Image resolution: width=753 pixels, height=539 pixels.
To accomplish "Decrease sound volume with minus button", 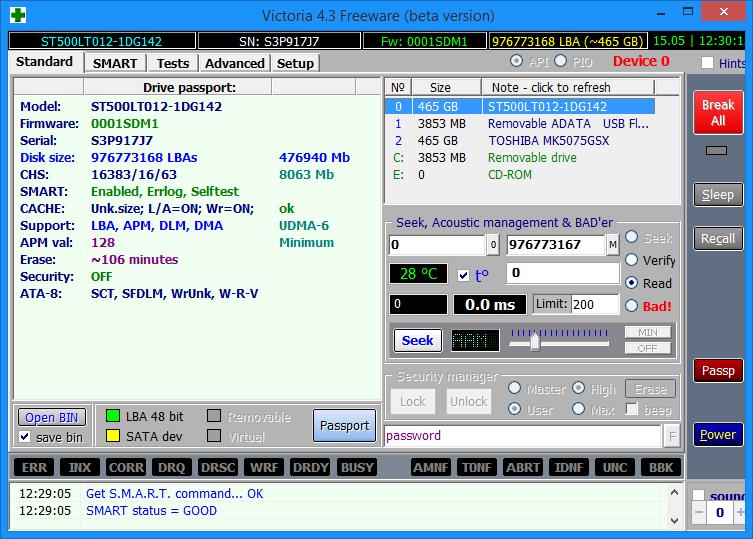I will 699,512.
